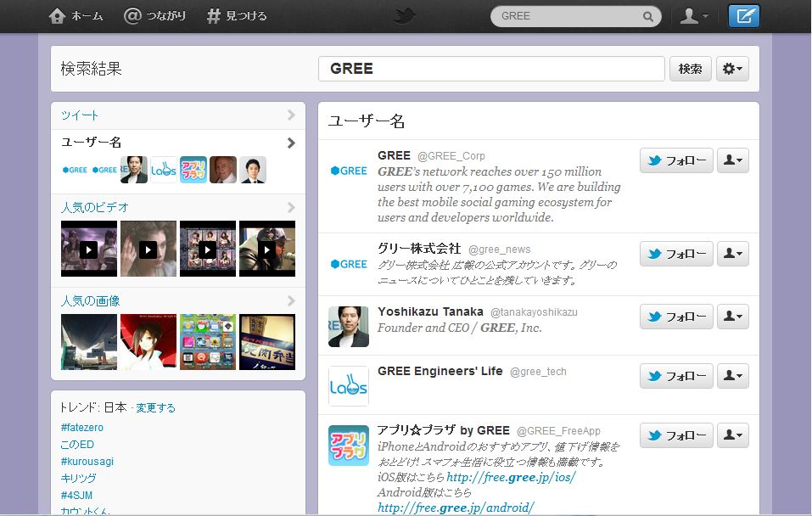This screenshot has height=516, width=812.
Task: Expand the 人気のビデオ chevron
Action: click(x=291, y=207)
